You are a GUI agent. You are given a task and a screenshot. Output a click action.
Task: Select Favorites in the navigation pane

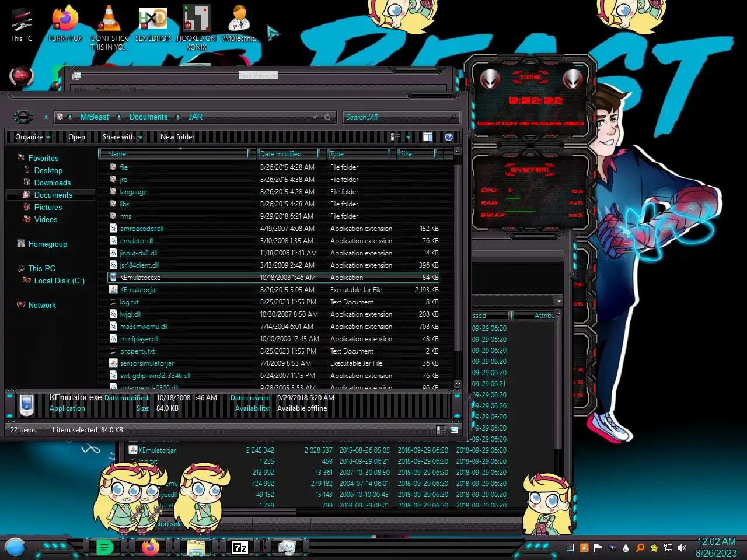click(x=43, y=158)
